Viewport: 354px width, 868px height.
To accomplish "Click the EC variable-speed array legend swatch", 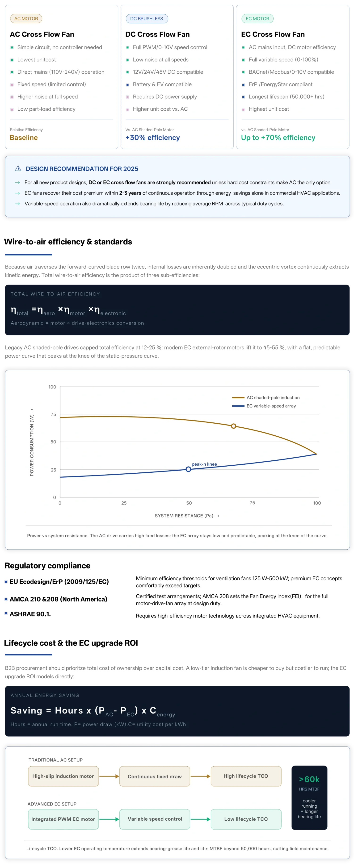I will pyautogui.click(x=238, y=406).
